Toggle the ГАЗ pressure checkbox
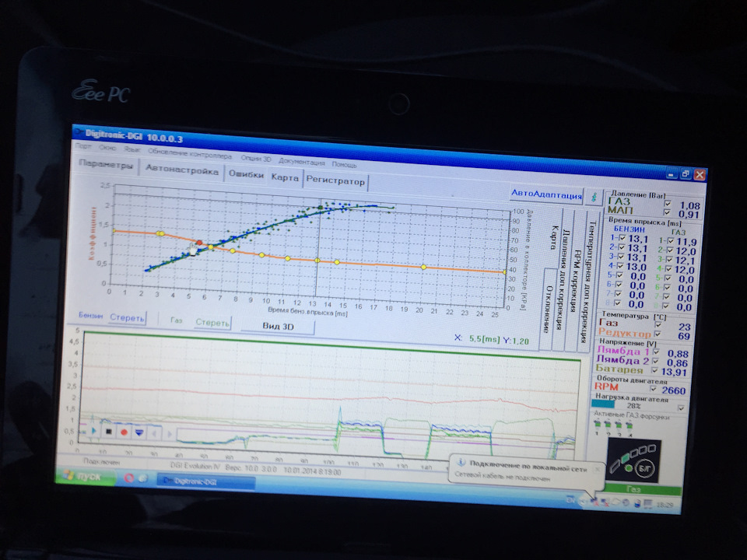This screenshot has height=560, width=747. pyautogui.click(x=667, y=205)
